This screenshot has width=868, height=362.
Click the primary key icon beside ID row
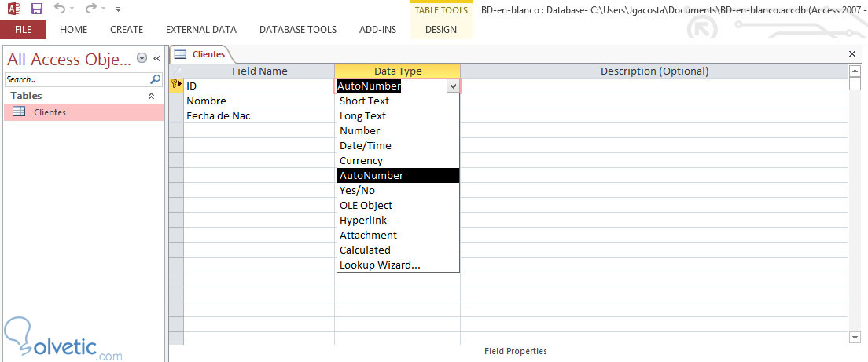pyautogui.click(x=176, y=85)
